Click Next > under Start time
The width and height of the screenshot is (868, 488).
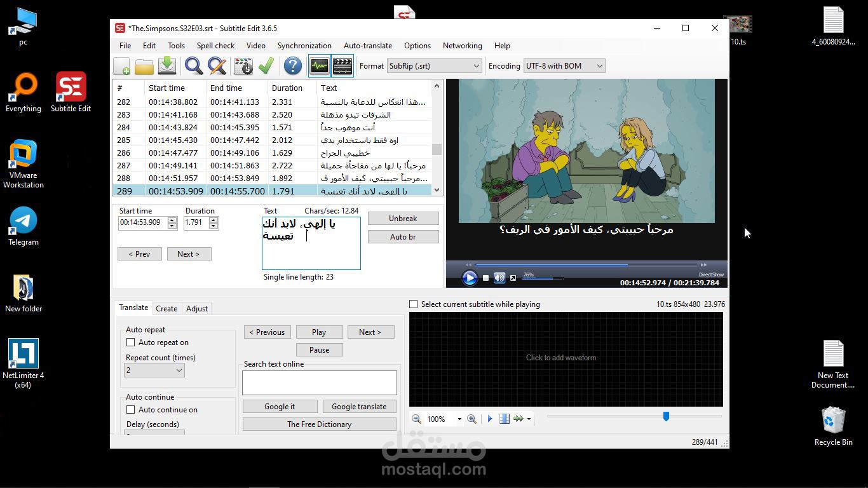189,254
